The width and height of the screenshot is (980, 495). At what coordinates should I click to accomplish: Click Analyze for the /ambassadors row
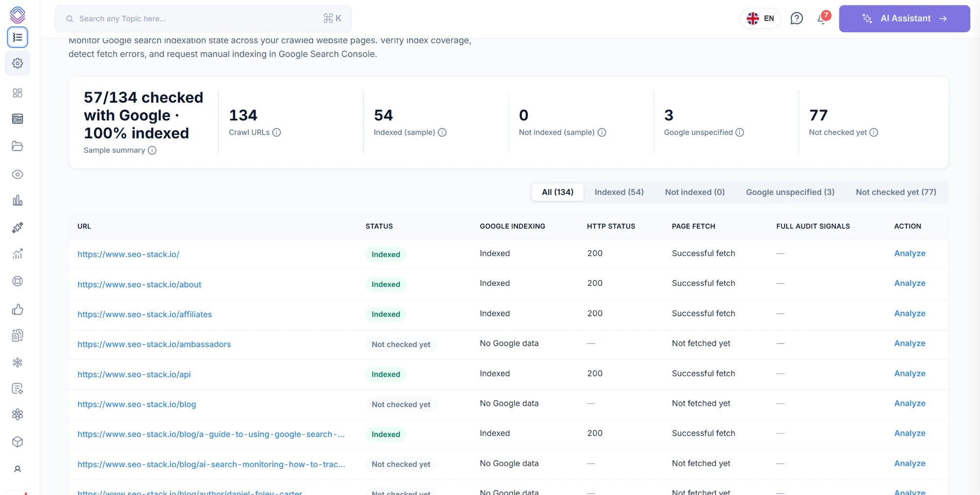(x=909, y=343)
